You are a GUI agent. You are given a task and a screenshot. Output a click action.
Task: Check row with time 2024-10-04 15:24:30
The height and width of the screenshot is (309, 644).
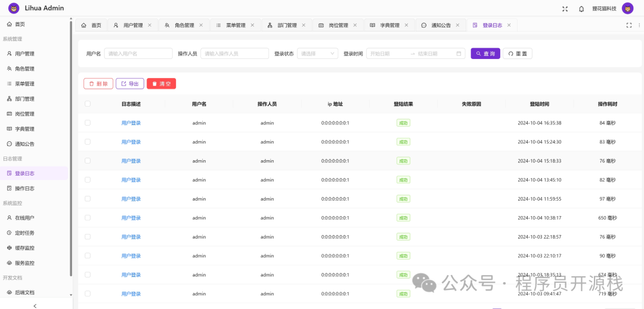[x=88, y=142]
